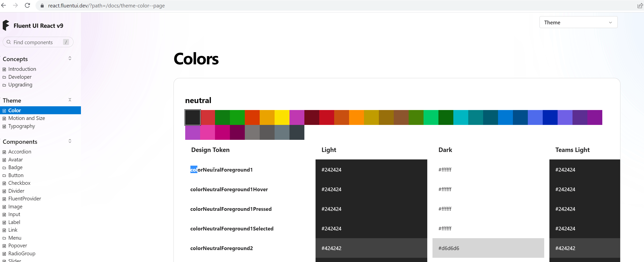The height and width of the screenshot is (262, 644).
Task: Open the Theme dropdown at top right
Action: point(578,22)
